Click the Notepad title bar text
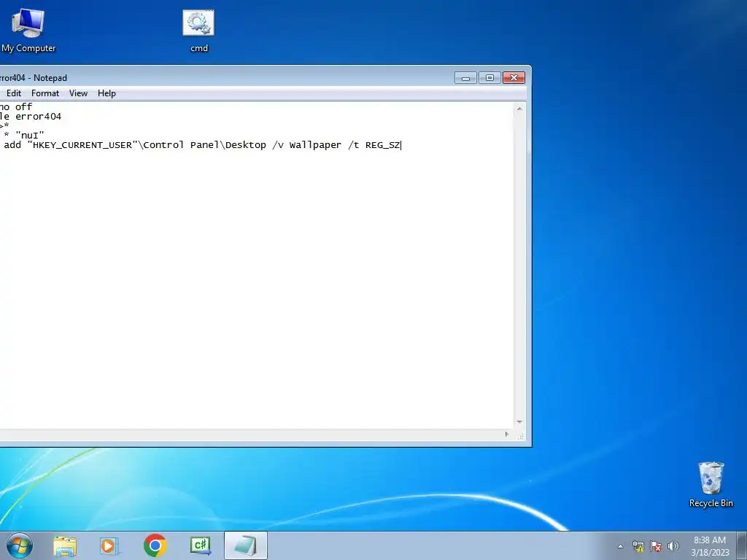The height and width of the screenshot is (560, 747). coord(32,77)
